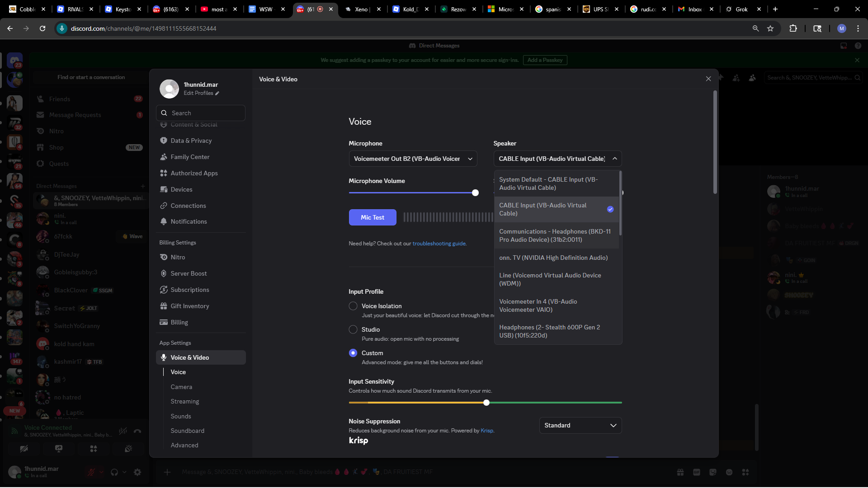This screenshot has height=488, width=868.
Task: Reload the browser page
Action: pos(42,28)
